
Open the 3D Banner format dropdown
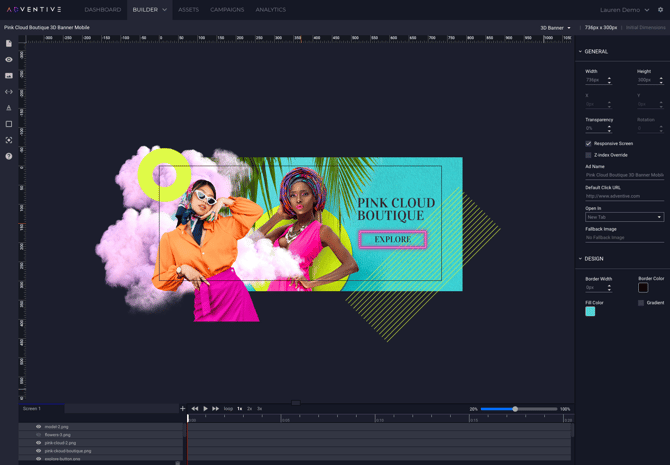coord(555,28)
